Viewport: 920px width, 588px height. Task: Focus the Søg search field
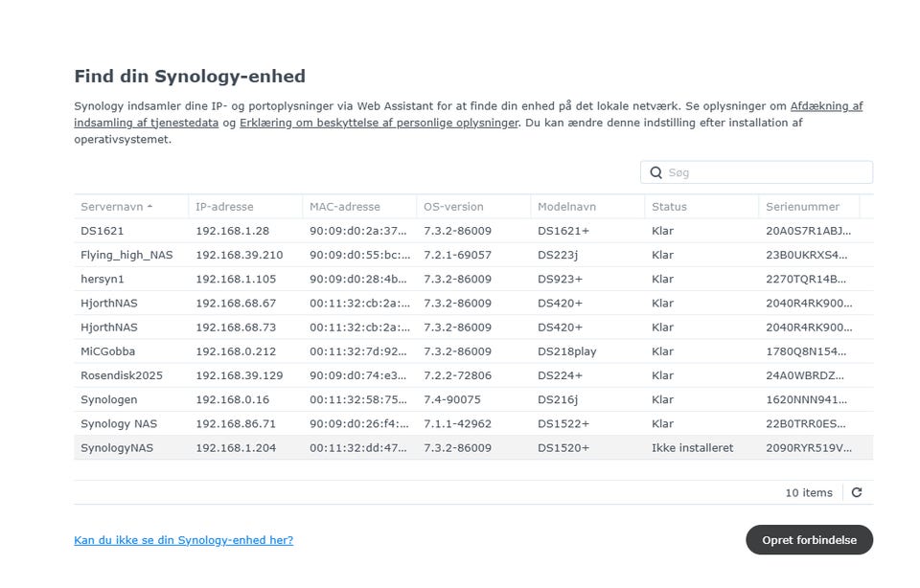[756, 172]
